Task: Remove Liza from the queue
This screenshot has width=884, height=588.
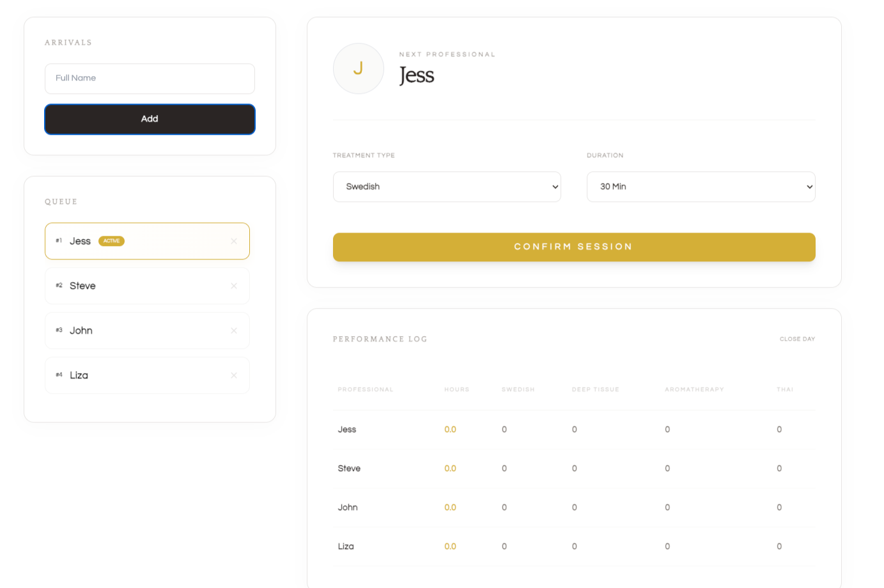Action: [233, 375]
